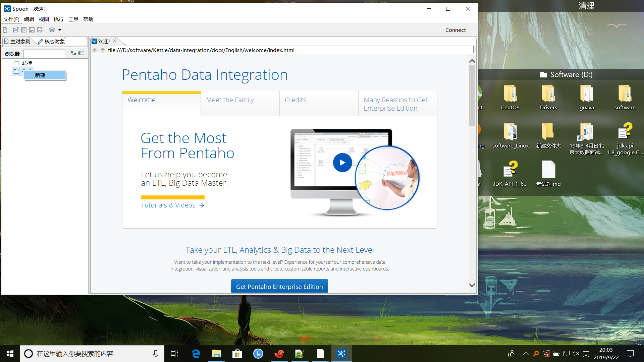Viewport: 644px width, 362px height.
Task: Click Get Pentaho Enterprise Edition button
Action: 279,287
